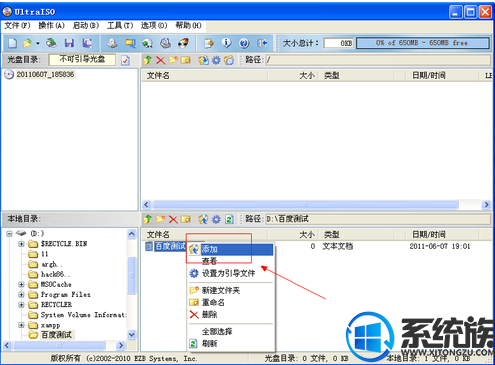
Task: Expand the MSOCache folder
Action: (x=22, y=284)
